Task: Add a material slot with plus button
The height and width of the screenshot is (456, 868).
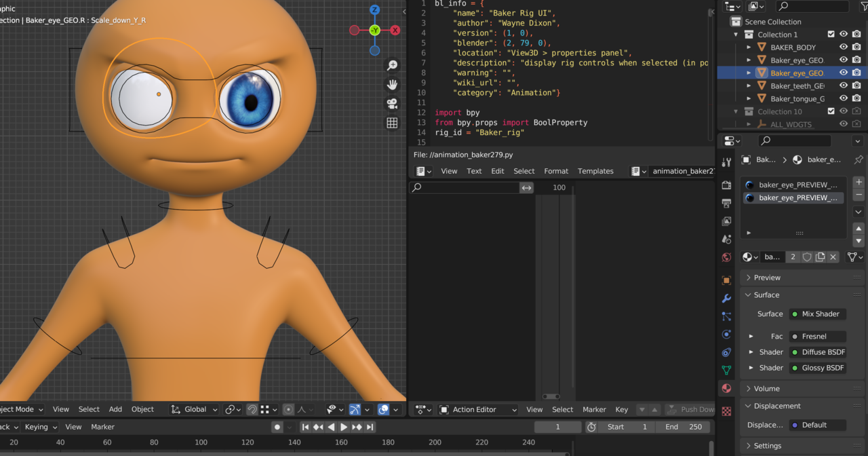Action: (x=859, y=182)
